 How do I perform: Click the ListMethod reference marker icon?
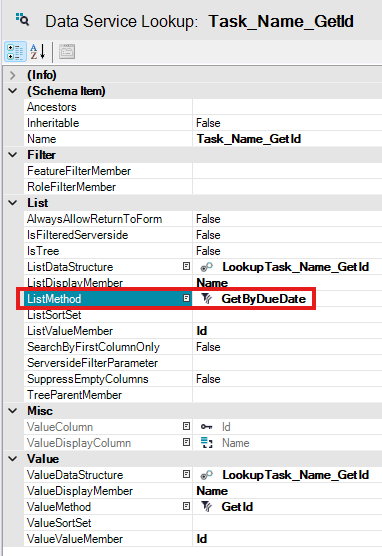click(186, 299)
